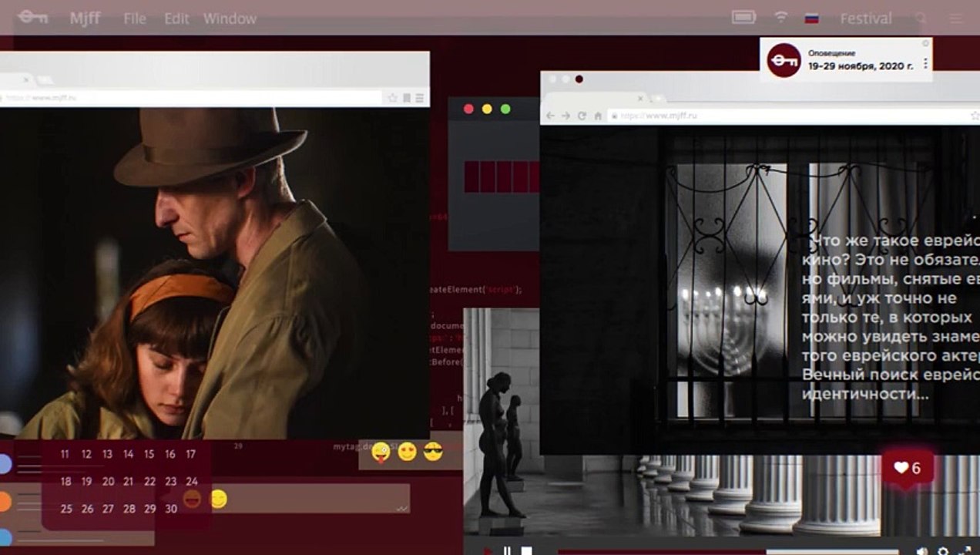Click the home icon in right browser
The width and height of the screenshot is (980, 555).
598,116
